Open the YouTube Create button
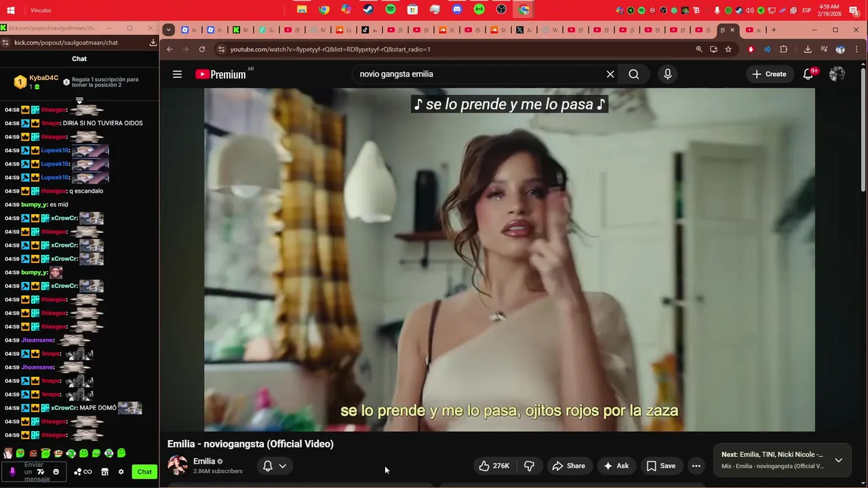868x488 pixels. click(x=770, y=74)
